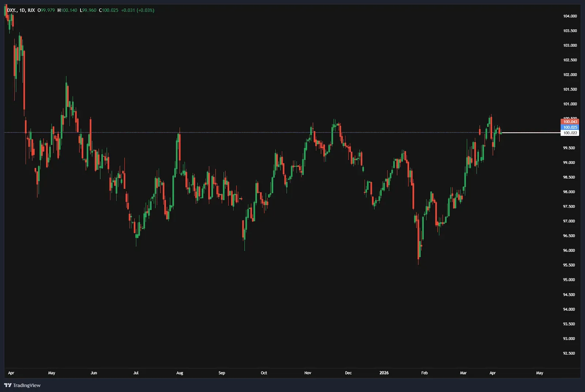Click the 96.000 price axis label
Screen dimensions: 585x392
click(x=569, y=250)
